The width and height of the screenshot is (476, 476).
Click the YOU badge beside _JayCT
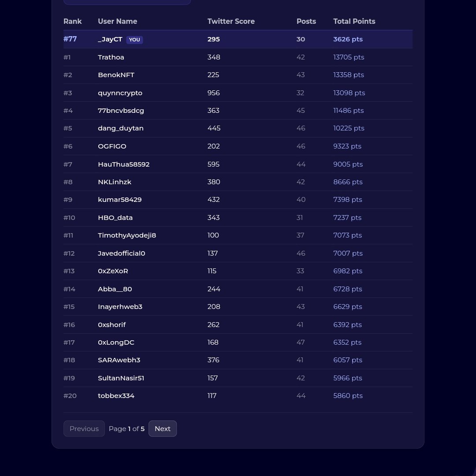(x=134, y=40)
